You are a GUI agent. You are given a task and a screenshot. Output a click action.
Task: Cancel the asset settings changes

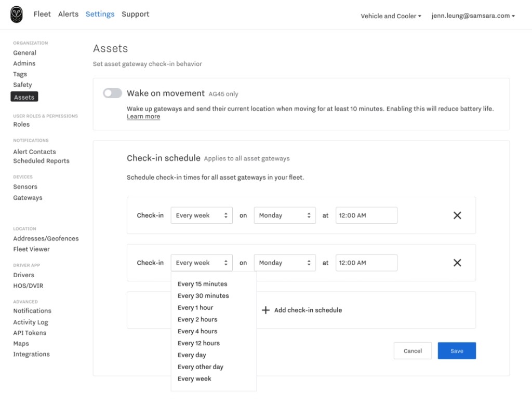pyautogui.click(x=413, y=351)
